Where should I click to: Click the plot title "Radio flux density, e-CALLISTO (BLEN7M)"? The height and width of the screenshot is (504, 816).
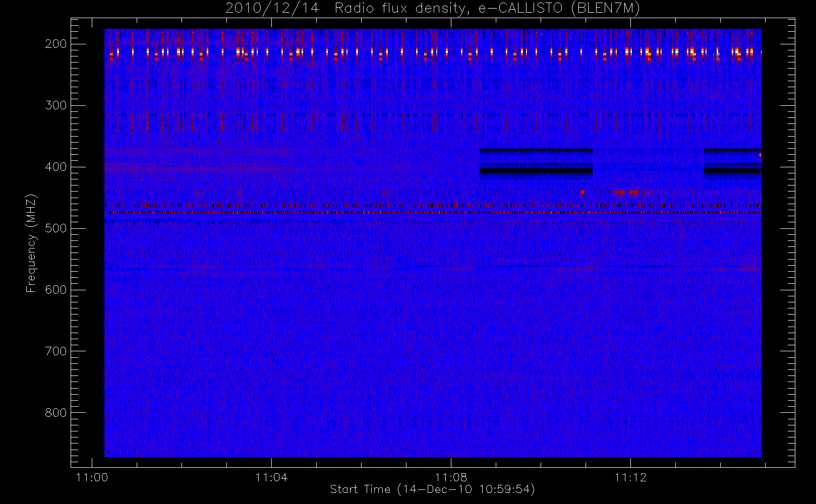click(x=488, y=9)
